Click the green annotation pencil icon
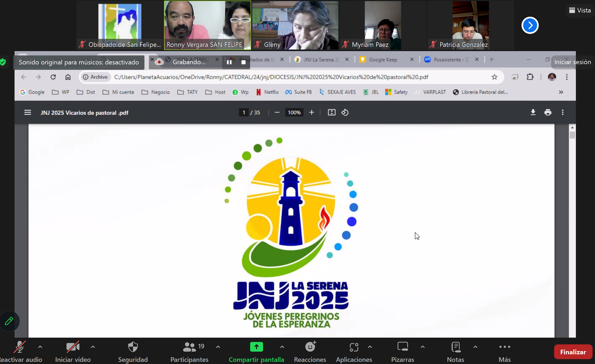 tap(9, 321)
